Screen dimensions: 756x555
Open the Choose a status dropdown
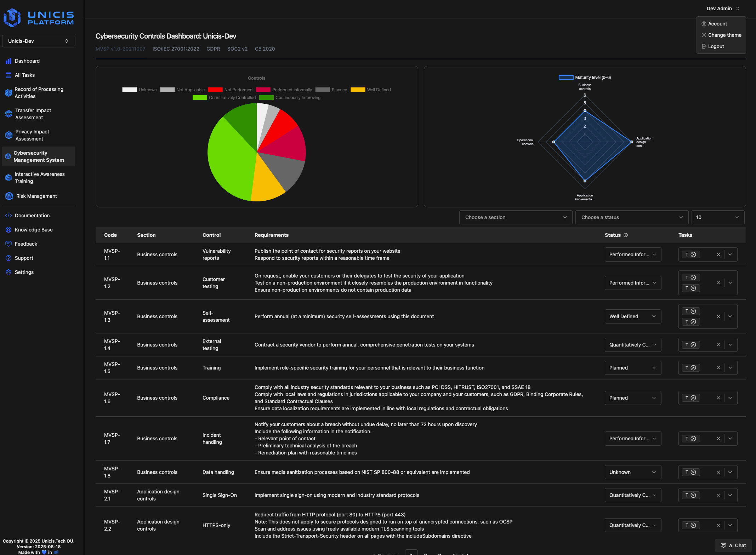click(x=631, y=217)
